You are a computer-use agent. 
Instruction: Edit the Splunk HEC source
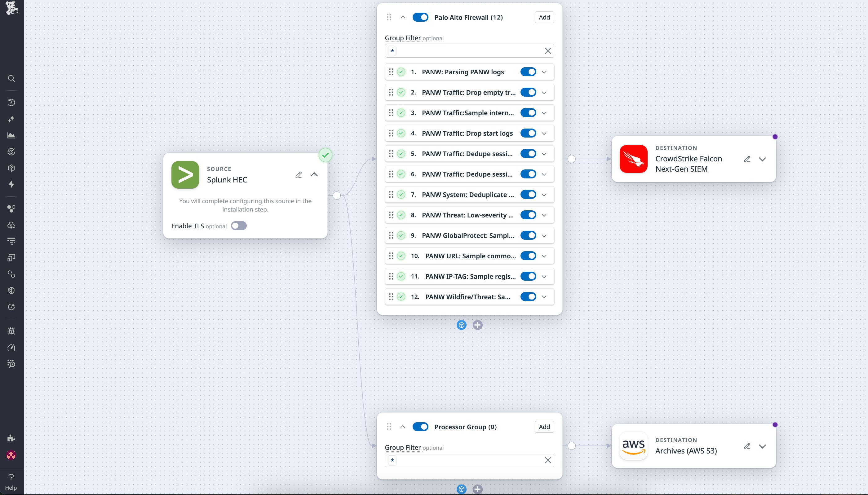tap(299, 174)
